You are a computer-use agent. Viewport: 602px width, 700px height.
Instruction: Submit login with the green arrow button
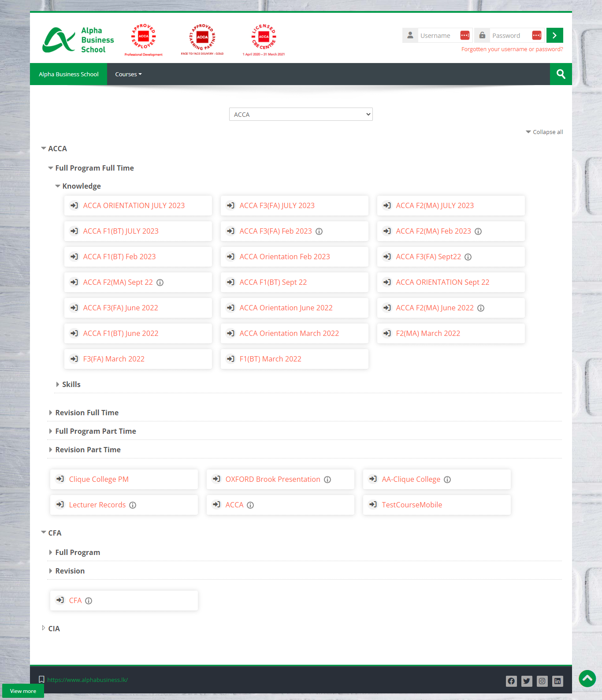pyautogui.click(x=554, y=35)
